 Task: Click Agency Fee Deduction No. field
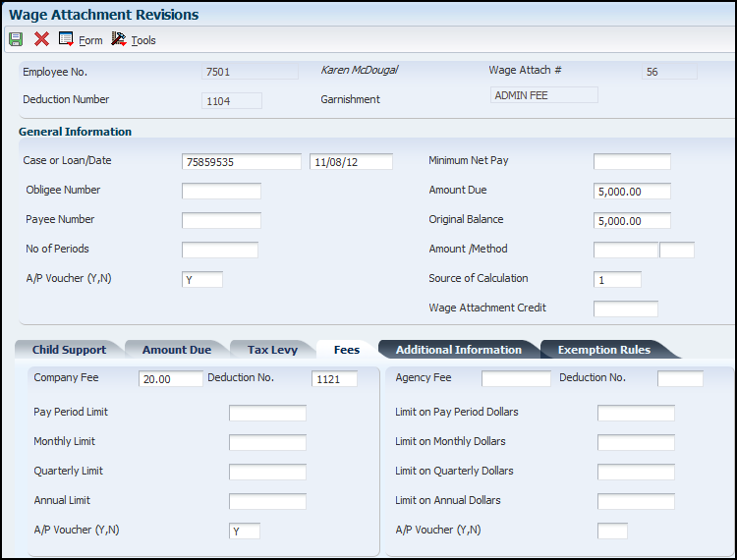(680, 378)
